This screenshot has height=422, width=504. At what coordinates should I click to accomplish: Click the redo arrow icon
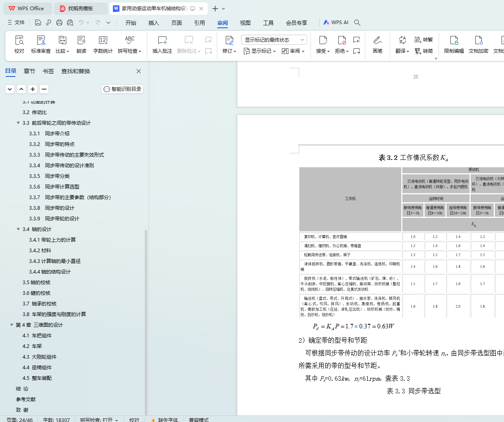98,22
